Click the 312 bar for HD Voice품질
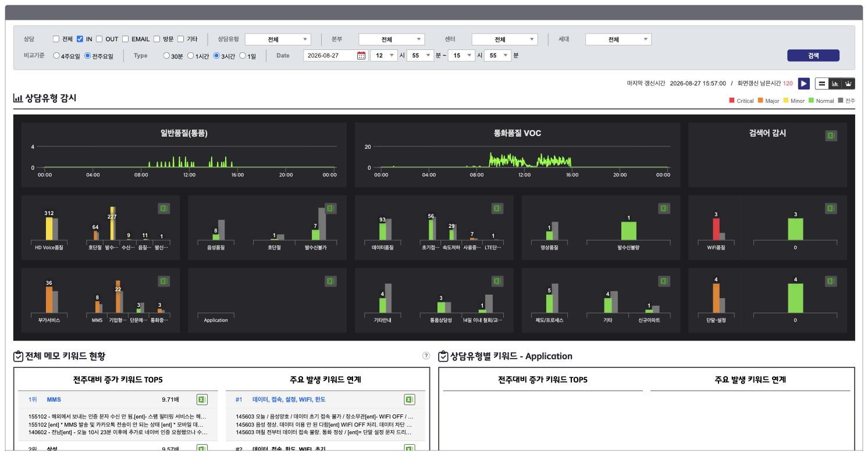This screenshot has width=868, height=472. (49, 228)
